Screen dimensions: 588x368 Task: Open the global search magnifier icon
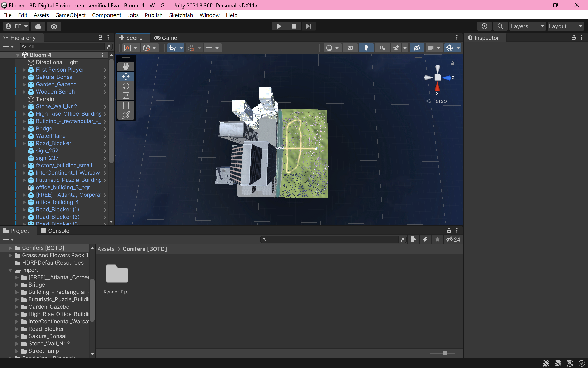click(x=500, y=26)
